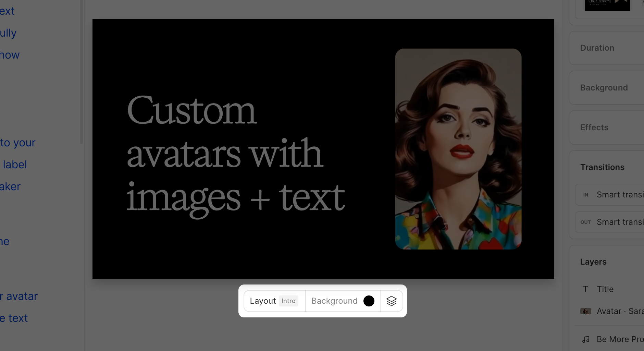This screenshot has width=644, height=351.
Task: Click the Avatar · Sara layer icon
Action: (x=586, y=311)
